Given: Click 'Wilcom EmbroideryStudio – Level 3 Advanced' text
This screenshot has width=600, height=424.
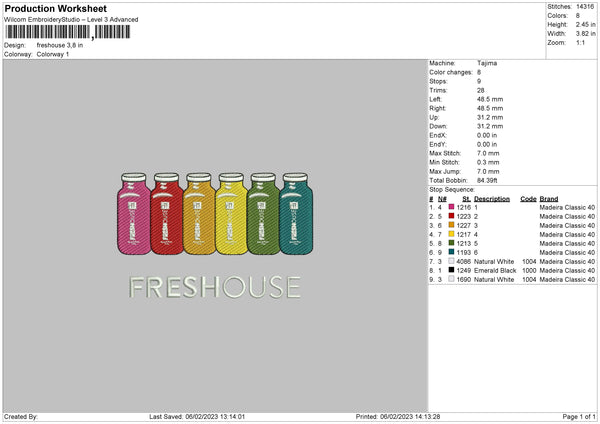Looking at the screenshot, I should point(71,20).
